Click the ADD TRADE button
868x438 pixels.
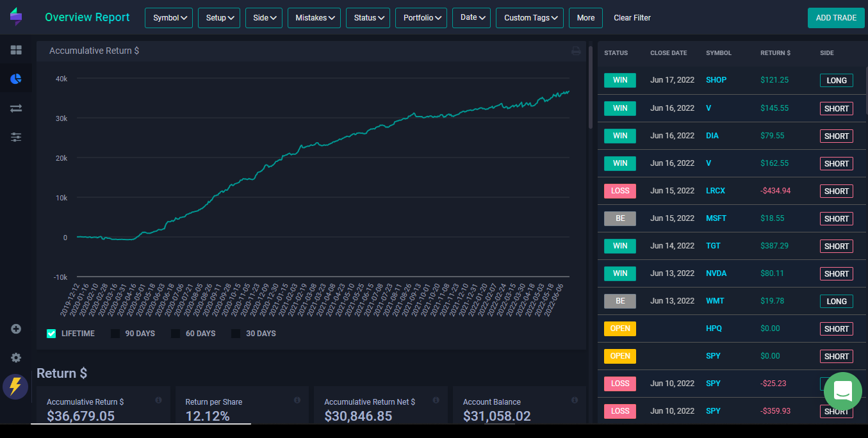[835, 18]
